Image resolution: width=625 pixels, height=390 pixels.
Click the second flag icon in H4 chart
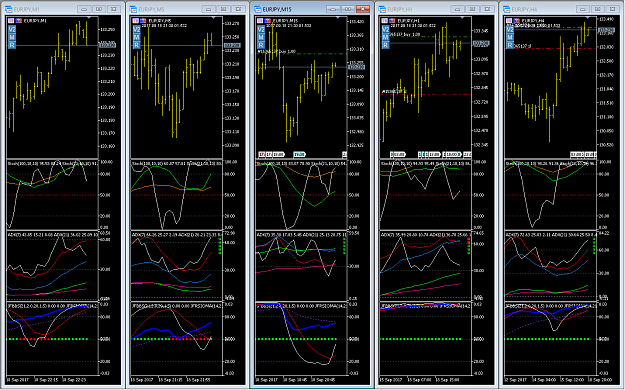pyautogui.click(x=517, y=21)
